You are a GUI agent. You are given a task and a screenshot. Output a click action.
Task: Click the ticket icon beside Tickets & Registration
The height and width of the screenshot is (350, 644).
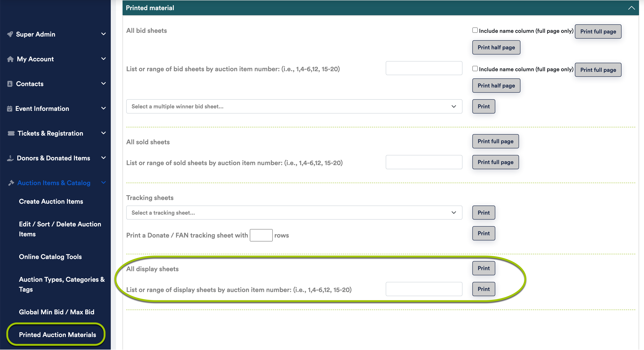pyautogui.click(x=11, y=133)
